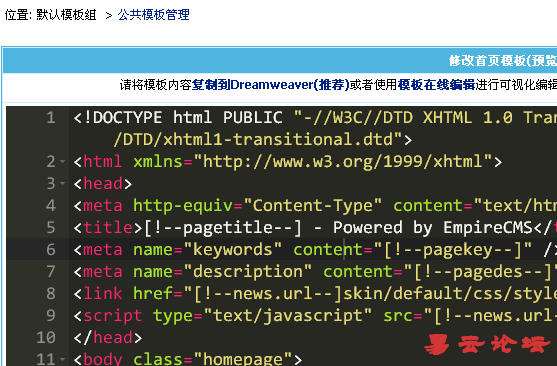Click the 复制到Dreamweaver(推荐) link
Image resolution: width=557 pixels, height=366 pixels.
271,85
